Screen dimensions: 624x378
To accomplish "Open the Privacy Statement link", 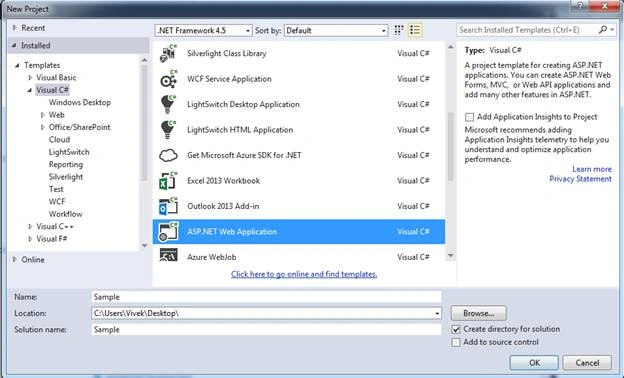I will coord(580,179).
